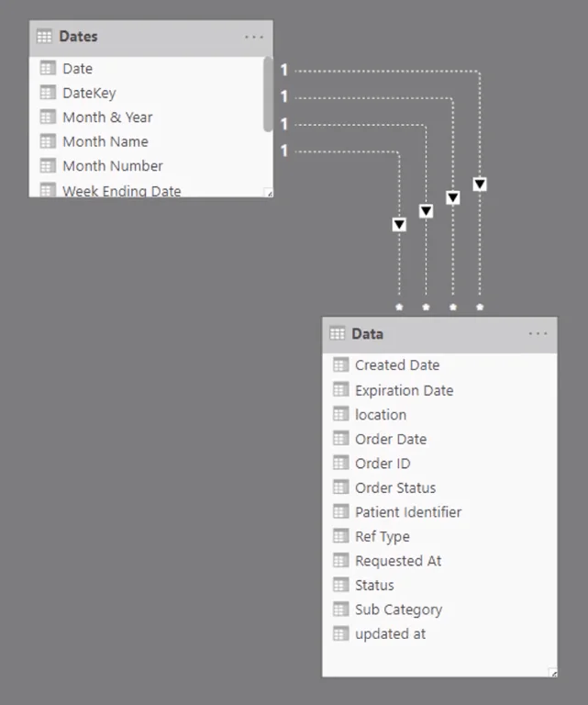Select the DateKey column icon
This screenshot has width=588, height=705.
(48, 93)
